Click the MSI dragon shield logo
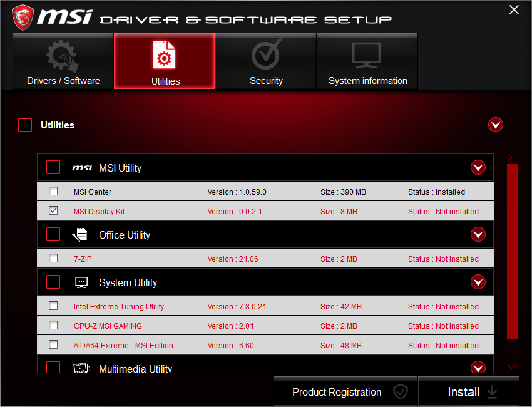The width and height of the screenshot is (532, 407). point(24,17)
